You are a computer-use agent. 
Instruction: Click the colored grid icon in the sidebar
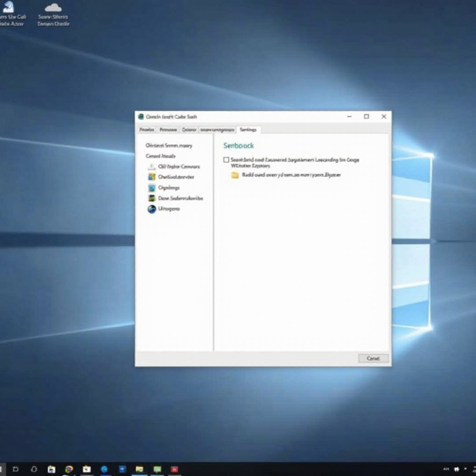tap(152, 177)
